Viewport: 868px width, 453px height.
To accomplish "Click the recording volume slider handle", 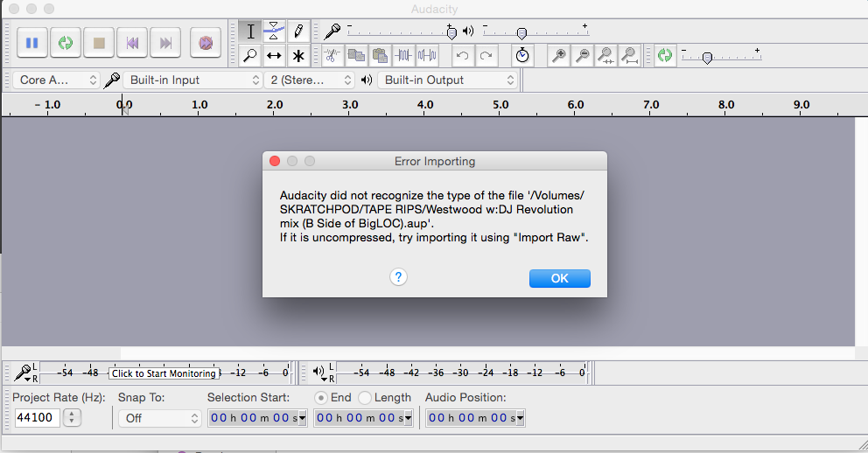I will (x=451, y=34).
